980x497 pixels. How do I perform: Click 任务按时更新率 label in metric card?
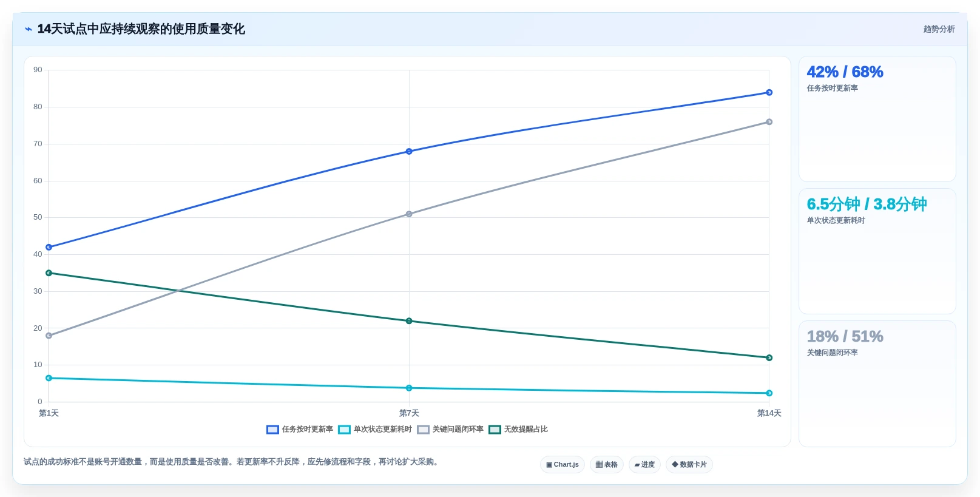832,89
